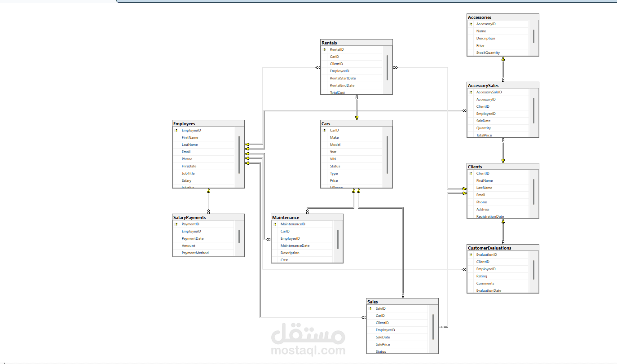The image size is (617, 364).
Task: Click the key icon beside AccessorySaleID in AccessorySales
Action: [x=471, y=92]
